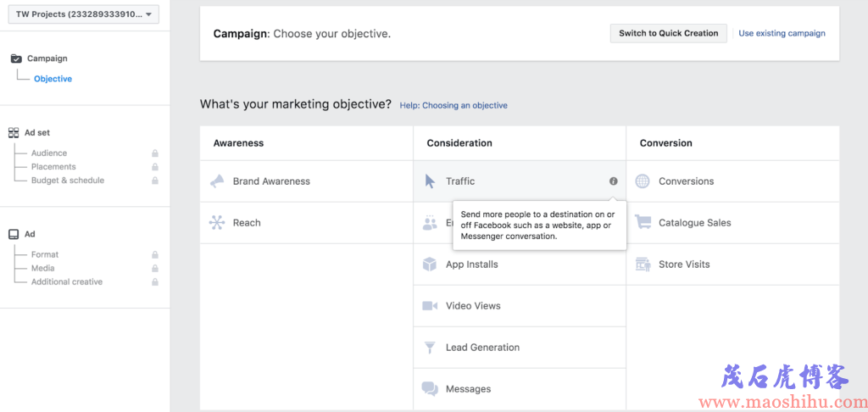
Task: Click the App Installs box icon
Action: pos(430,264)
